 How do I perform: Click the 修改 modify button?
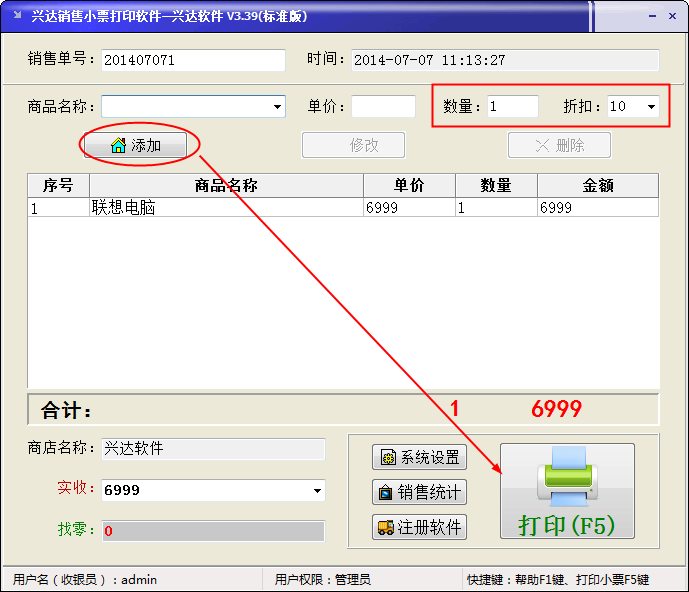(353, 145)
